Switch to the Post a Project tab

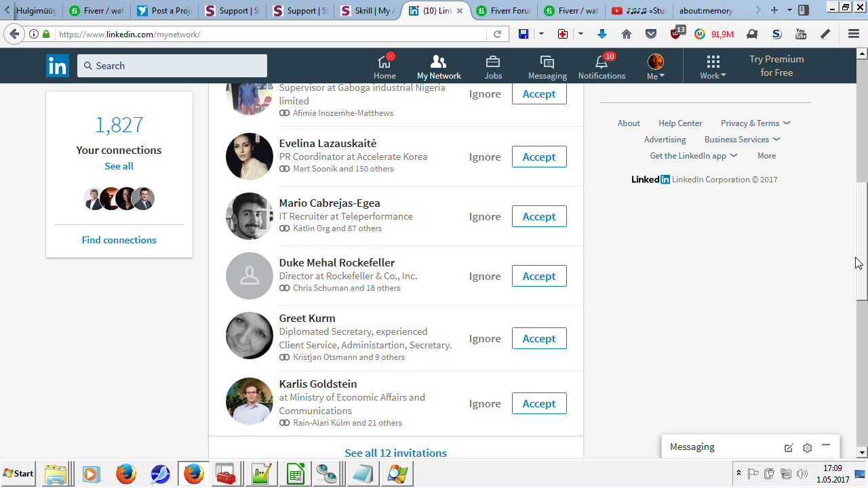164,11
